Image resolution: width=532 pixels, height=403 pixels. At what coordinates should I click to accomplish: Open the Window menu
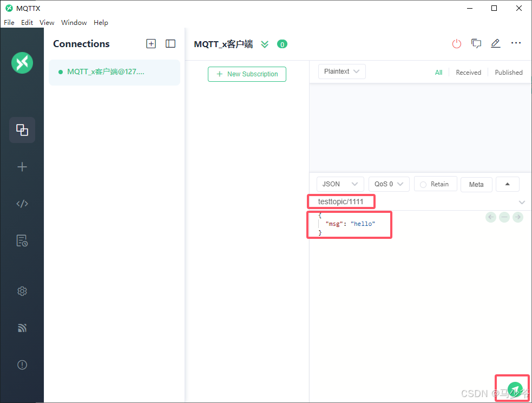pos(74,22)
